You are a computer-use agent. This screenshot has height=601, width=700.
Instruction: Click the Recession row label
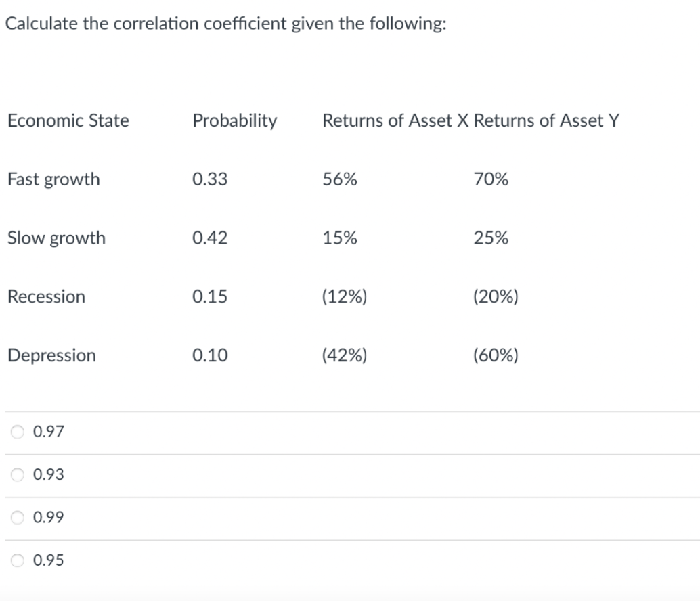click(46, 296)
